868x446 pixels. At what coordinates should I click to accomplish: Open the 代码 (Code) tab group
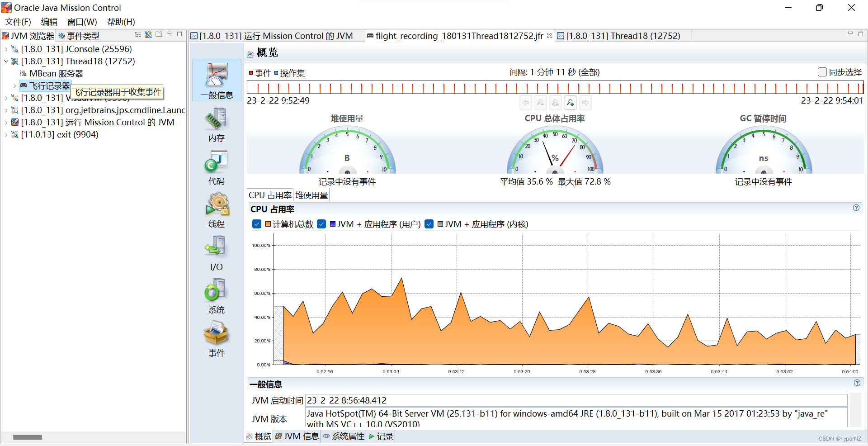(x=217, y=168)
